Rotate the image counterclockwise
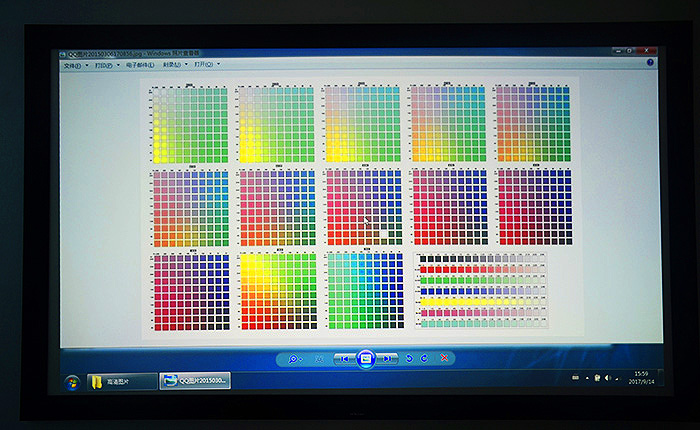 (x=408, y=358)
